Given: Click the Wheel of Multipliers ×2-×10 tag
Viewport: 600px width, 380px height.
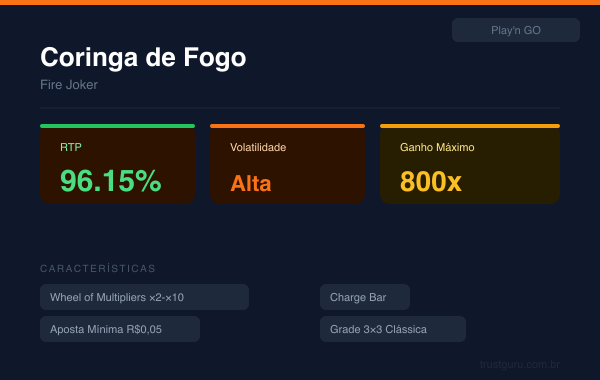Looking at the screenshot, I should [x=145, y=297].
